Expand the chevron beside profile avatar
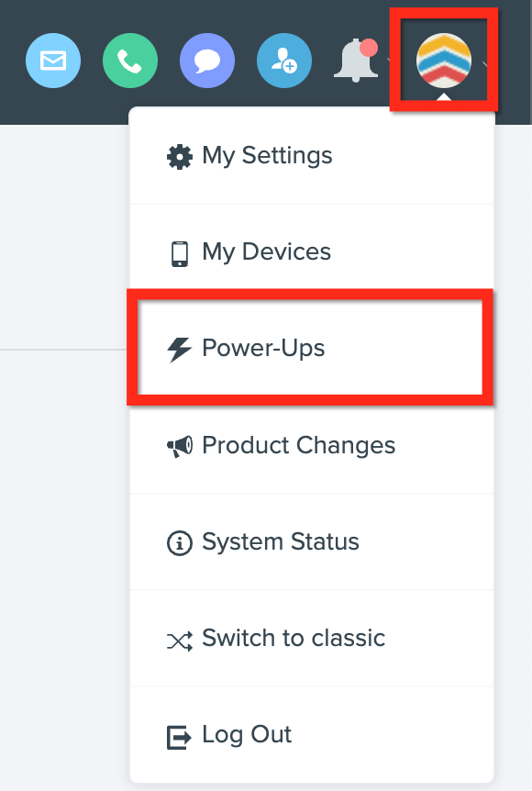Screen dimensions: 532x791 tap(485, 63)
